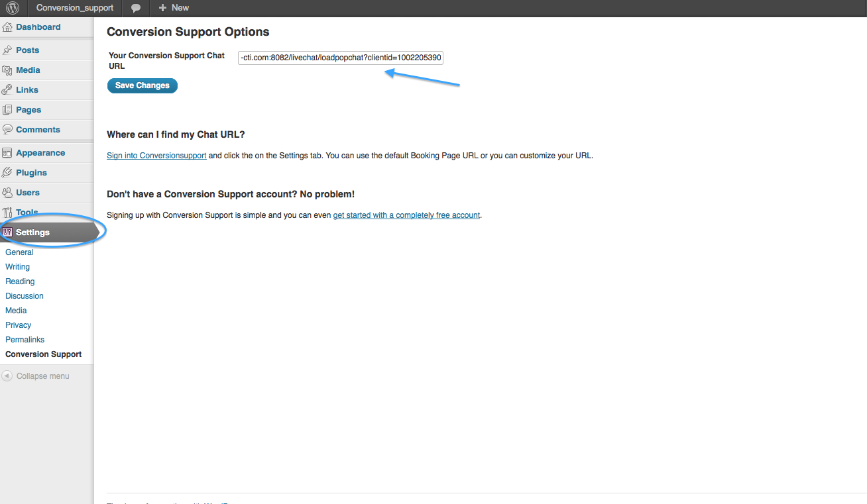Click get started with a completely free account
867x504 pixels.
[x=406, y=215]
